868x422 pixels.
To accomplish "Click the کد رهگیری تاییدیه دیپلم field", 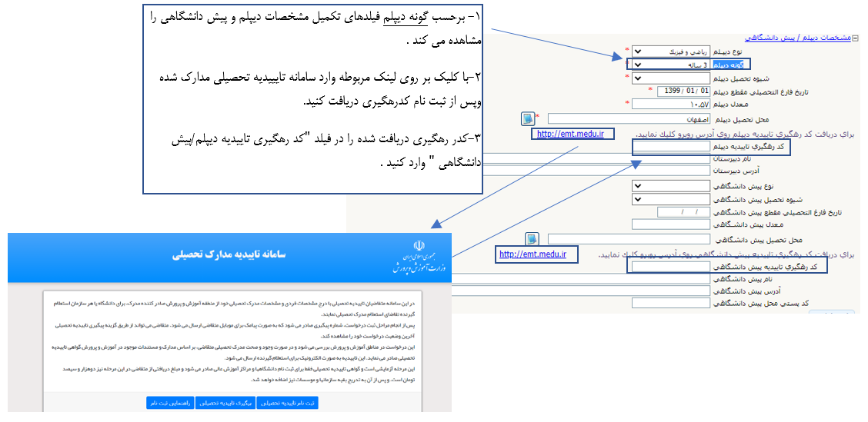I will click(x=671, y=147).
